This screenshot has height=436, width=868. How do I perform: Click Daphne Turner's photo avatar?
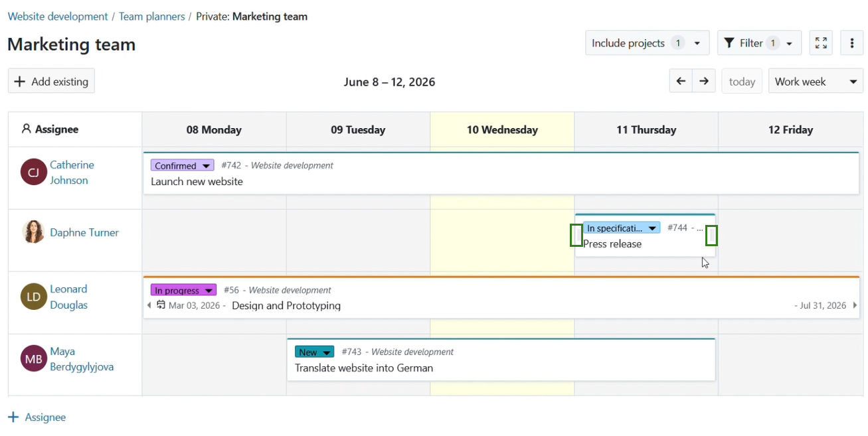click(33, 232)
